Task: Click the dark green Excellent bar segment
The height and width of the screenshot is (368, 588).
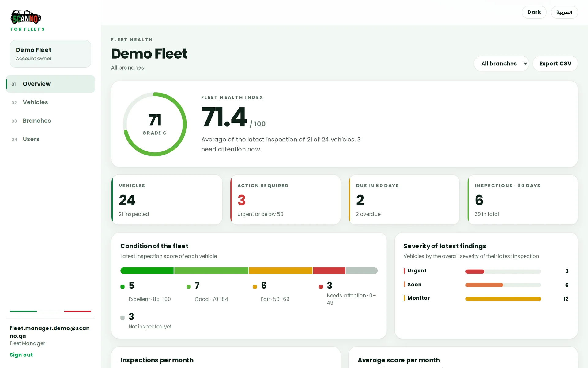Action: point(147,270)
